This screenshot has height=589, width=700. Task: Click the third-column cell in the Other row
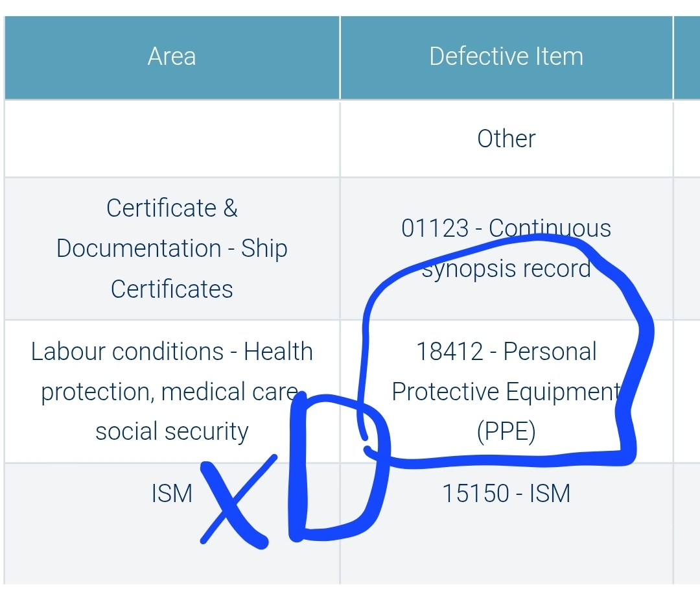point(687,139)
